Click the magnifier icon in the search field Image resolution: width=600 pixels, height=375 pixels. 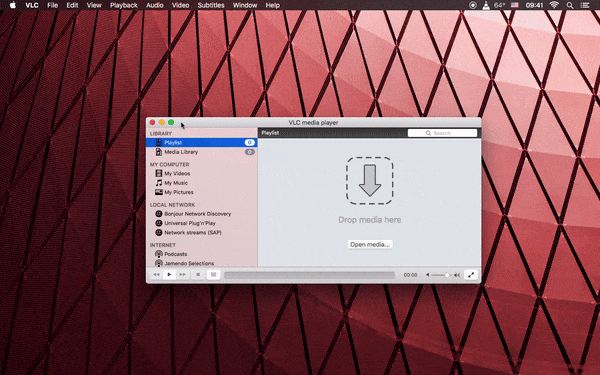[428, 133]
